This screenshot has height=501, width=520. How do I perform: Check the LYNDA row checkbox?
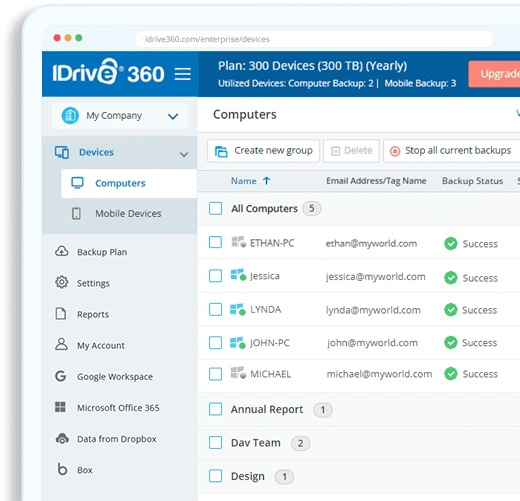(215, 309)
